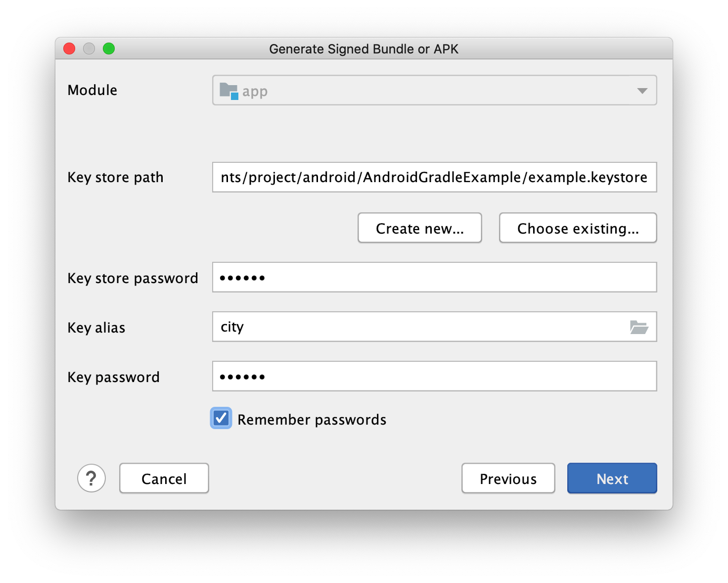Click the Create new... button

(x=420, y=228)
